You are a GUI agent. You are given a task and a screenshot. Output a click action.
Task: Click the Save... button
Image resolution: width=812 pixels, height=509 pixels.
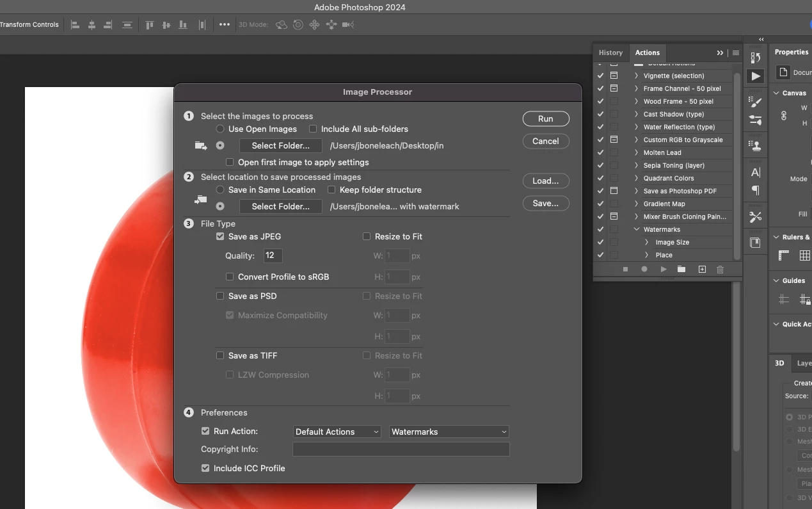(x=546, y=203)
